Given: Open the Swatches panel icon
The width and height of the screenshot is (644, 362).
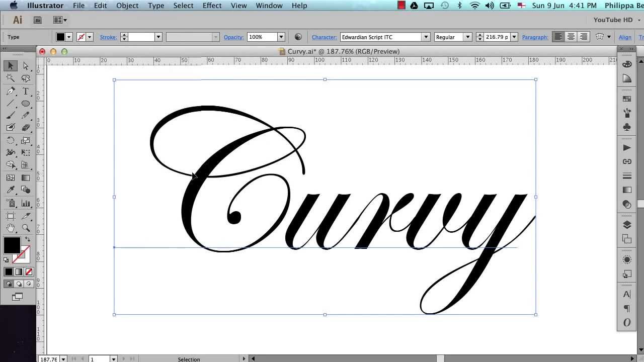Looking at the screenshot, I should (627, 99).
